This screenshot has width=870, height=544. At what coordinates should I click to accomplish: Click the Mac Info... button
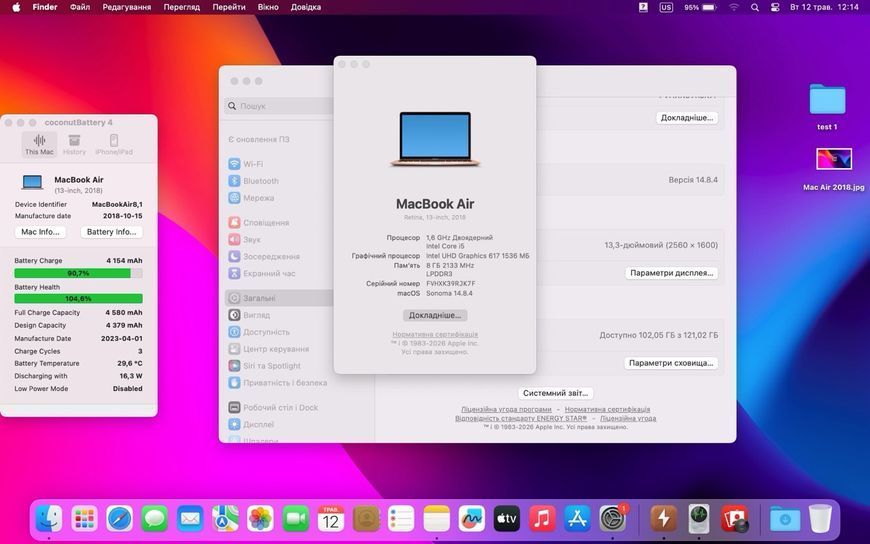pos(40,232)
